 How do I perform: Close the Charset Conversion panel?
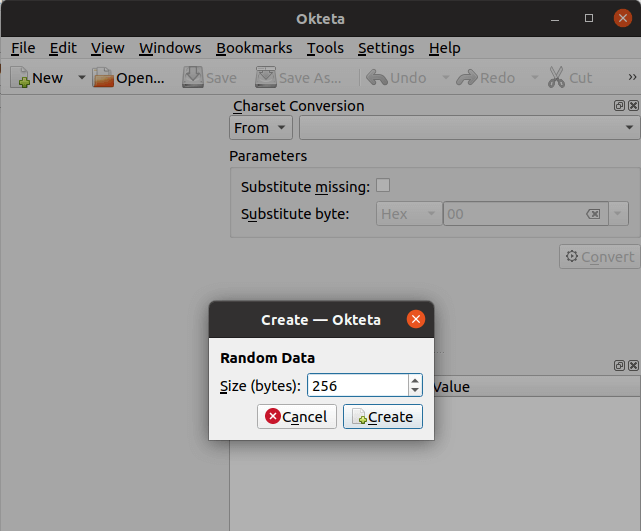click(633, 105)
